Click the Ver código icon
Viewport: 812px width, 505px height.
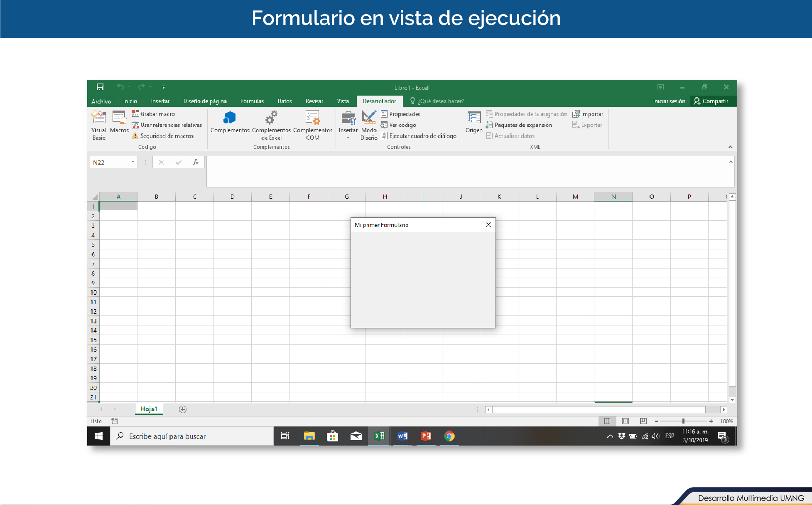point(384,125)
